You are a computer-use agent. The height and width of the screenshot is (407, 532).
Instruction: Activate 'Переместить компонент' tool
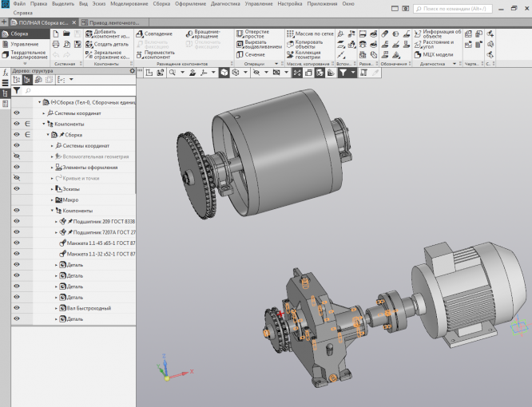click(158, 54)
